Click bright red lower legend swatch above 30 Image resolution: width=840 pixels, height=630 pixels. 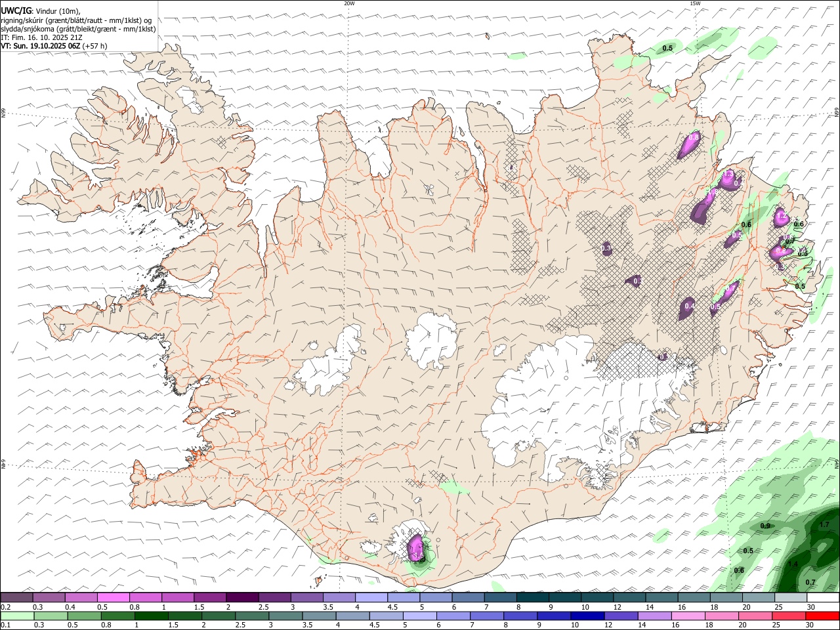[x=823, y=616]
